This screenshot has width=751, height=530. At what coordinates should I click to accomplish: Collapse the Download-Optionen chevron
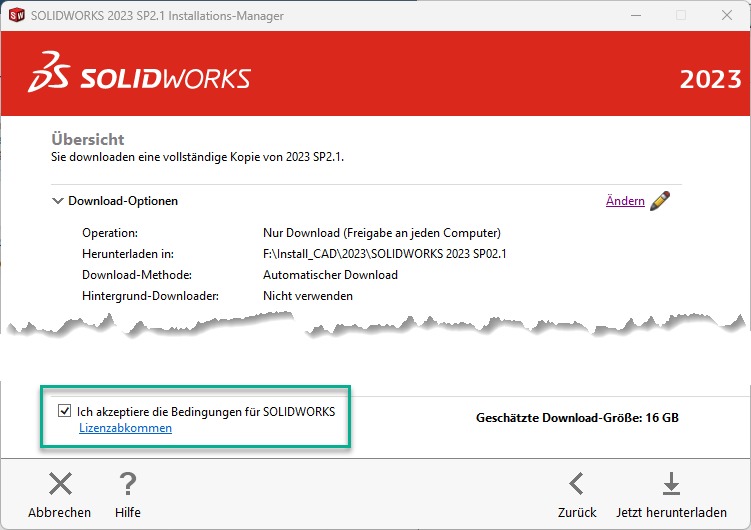pyautogui.click(x=57, y=201)
